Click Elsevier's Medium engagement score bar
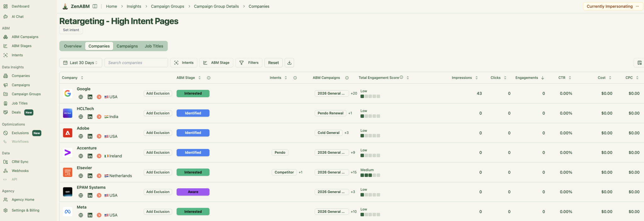The height and width of the screenshot is (221, 644). tap(370, 175)
